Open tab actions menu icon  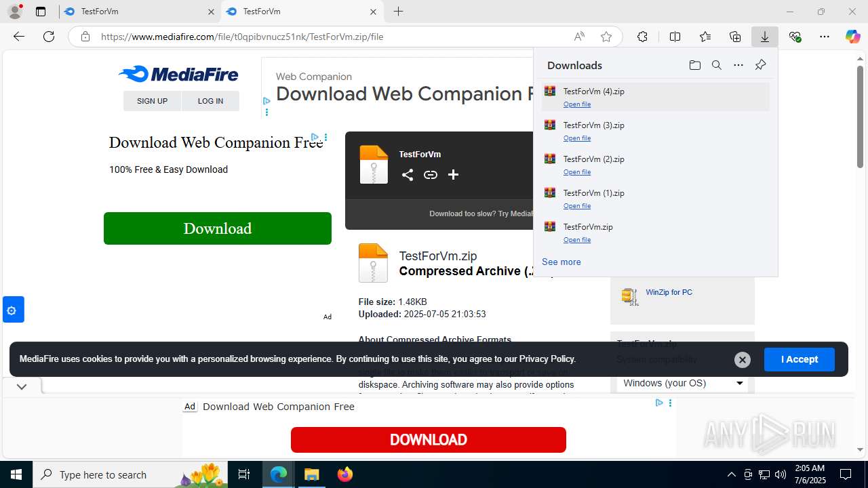[x=41, y=12]
